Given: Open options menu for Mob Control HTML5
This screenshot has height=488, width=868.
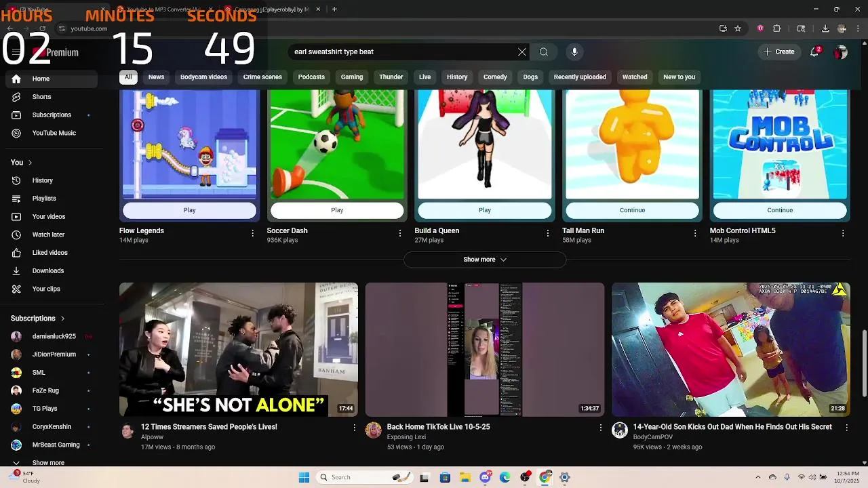Looking at the screenshot, I should [x=843, y=233].
